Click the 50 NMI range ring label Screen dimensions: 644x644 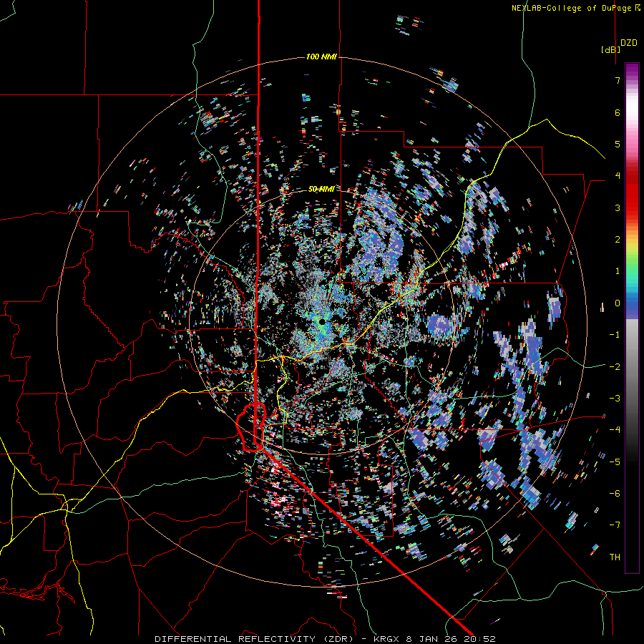[321, 189]
